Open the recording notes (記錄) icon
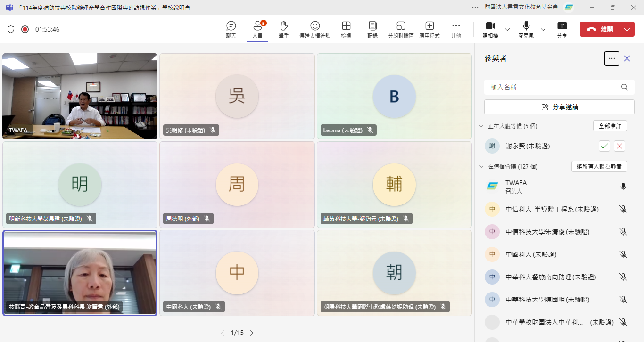The width and height of the screenshot is (644, 342). pyautogui.click(x=372, y=29)
